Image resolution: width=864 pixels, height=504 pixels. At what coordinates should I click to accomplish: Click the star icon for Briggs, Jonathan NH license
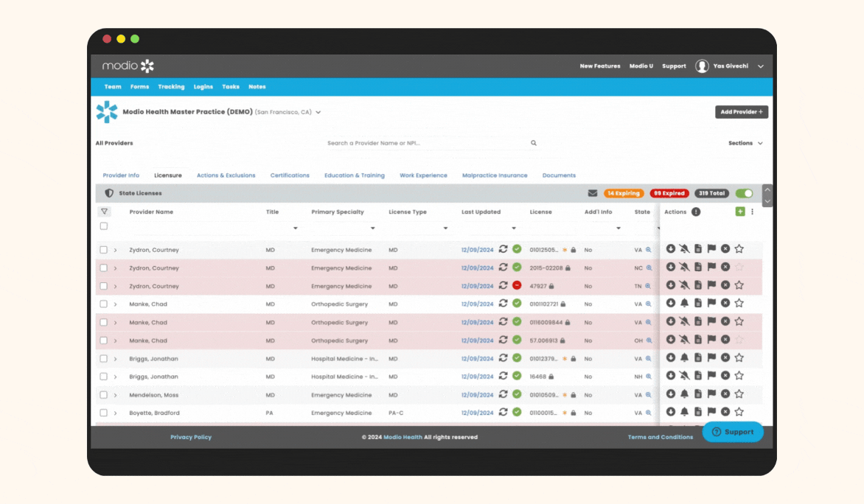[x=739, y=376]
